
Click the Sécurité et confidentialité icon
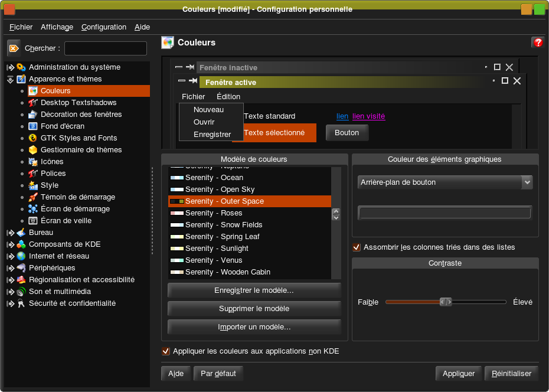coord(21,303)
